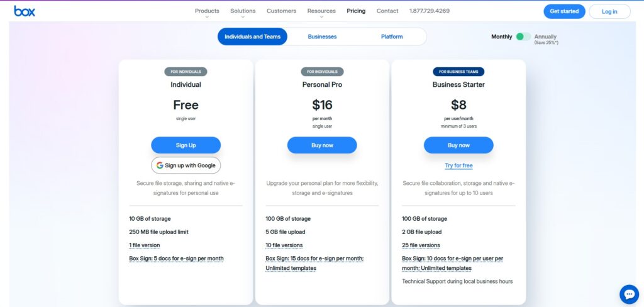Click the Log in button
Viewport: 644px width, 307px height.
609,11
